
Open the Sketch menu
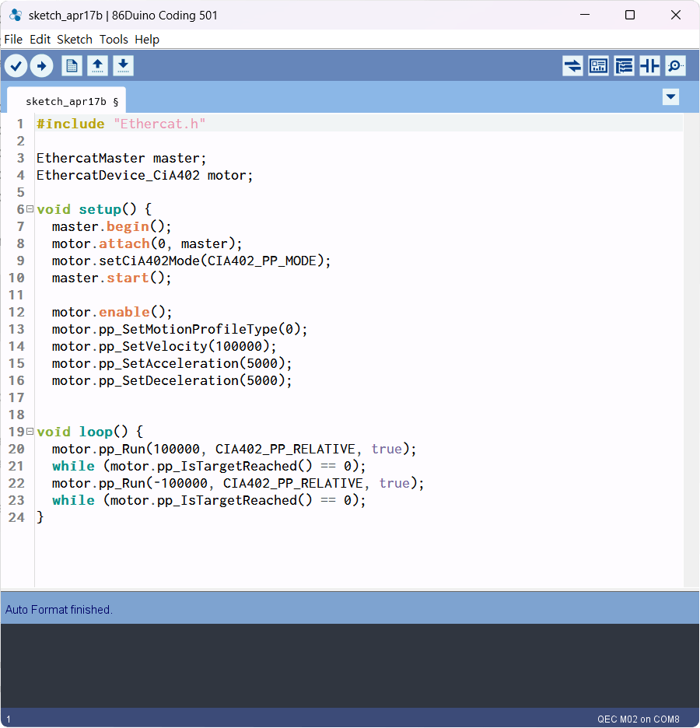[75, 40]
